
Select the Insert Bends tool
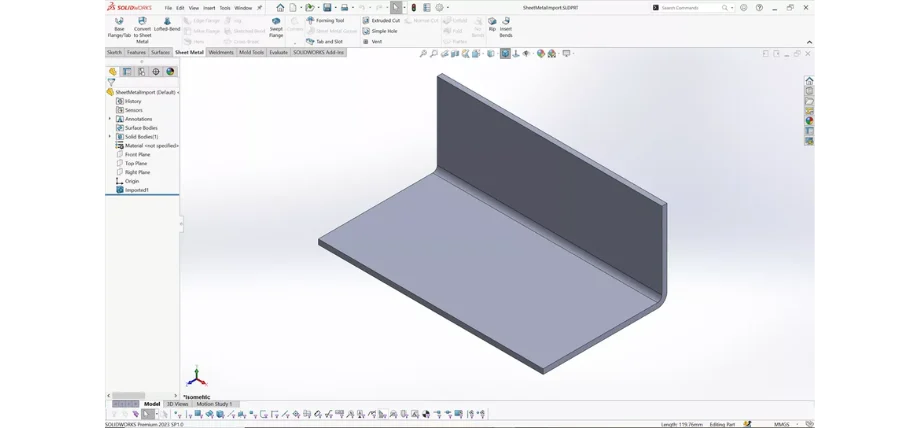(x=506, y=28)
